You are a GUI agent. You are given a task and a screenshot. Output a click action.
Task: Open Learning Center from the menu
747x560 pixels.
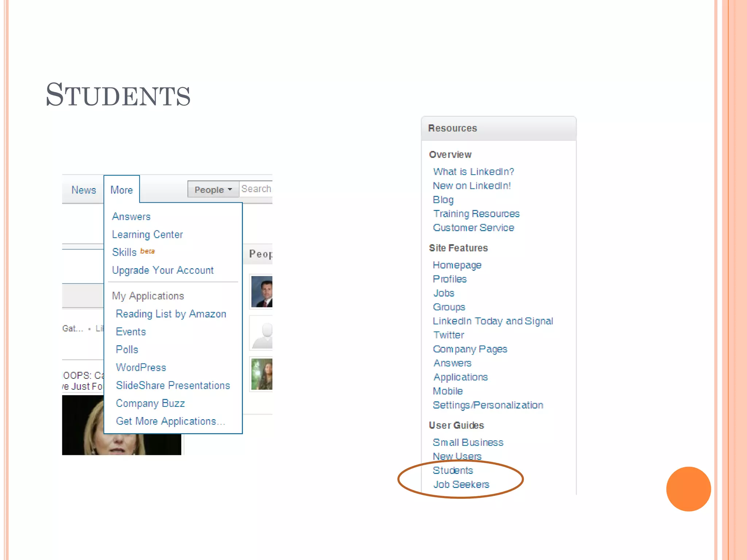point(147,234)
